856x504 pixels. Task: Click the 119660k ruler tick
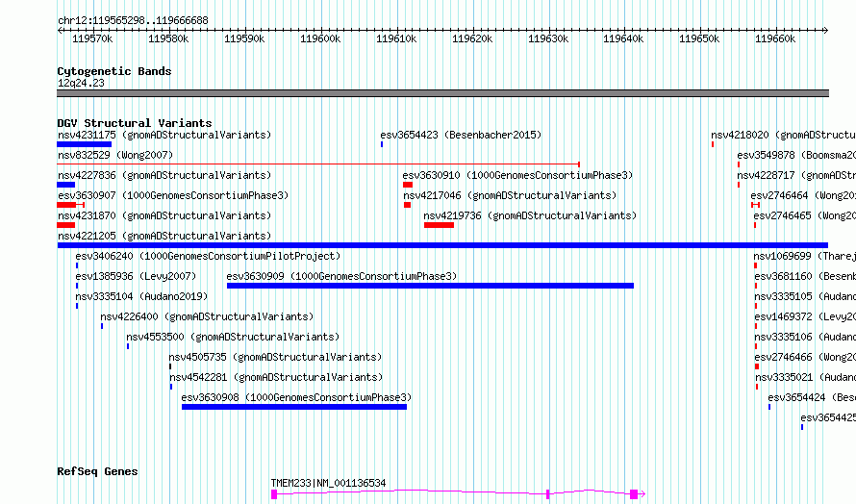coord(775,38)
